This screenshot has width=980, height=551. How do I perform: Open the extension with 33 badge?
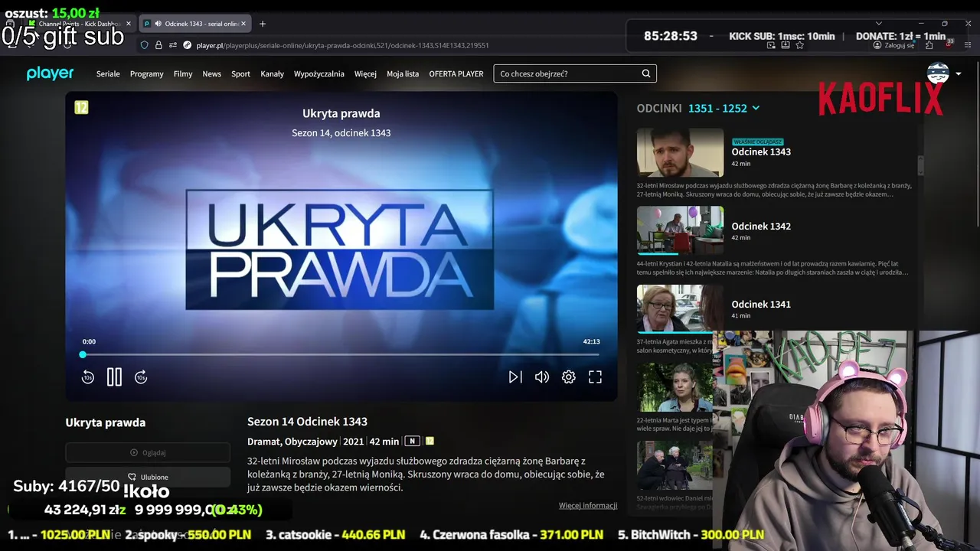pyautogui.click(x=949, y=44)
